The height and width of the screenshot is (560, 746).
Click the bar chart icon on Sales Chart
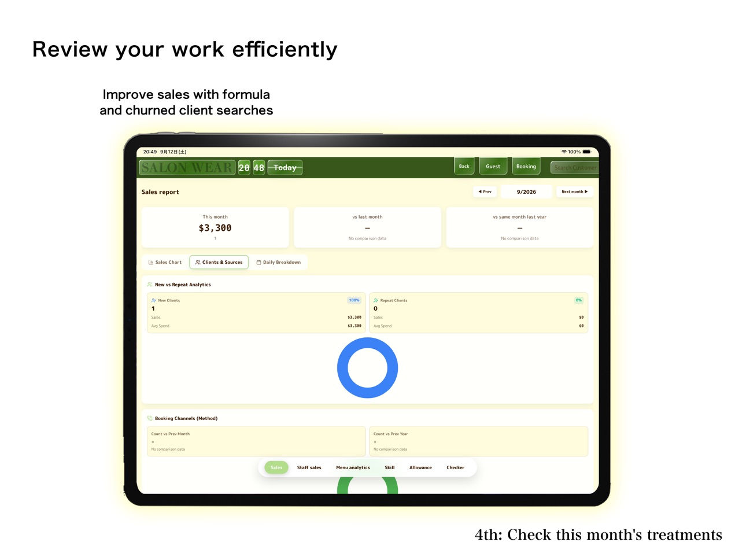coord(150,262)
